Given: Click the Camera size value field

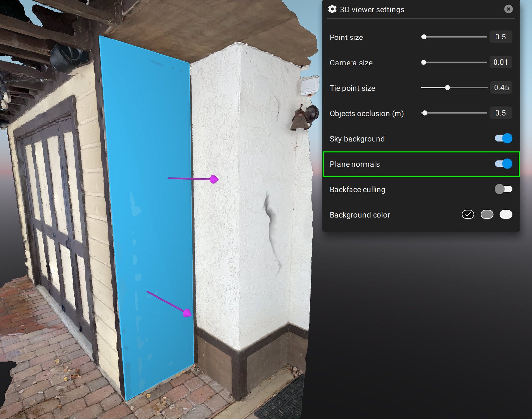Looking at the screenshot, I should point(500,62).
